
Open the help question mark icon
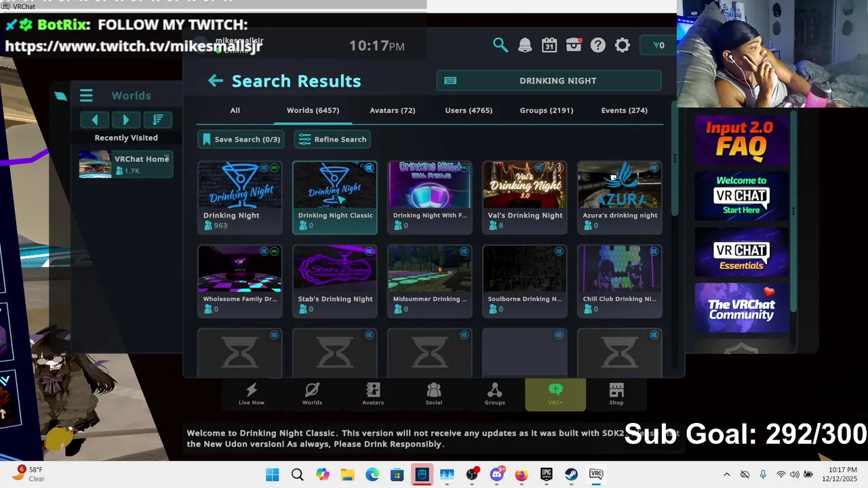[x=598, y=45]
